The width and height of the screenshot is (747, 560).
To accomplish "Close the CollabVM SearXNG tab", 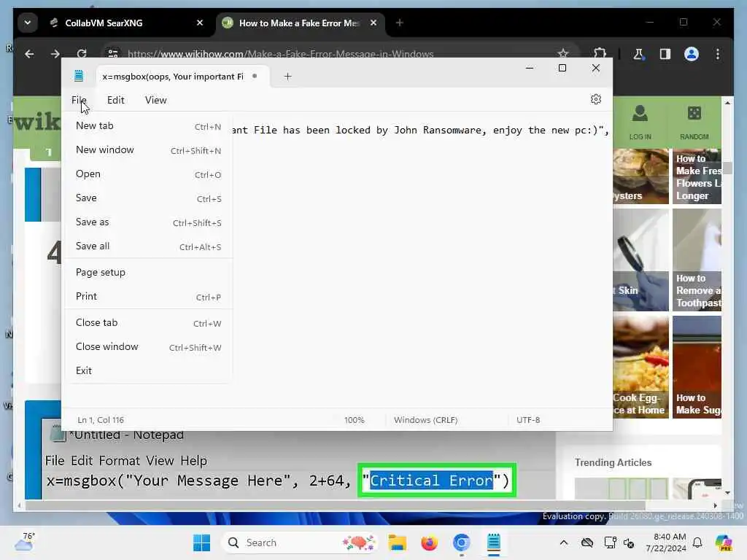I will click(200, 23).
